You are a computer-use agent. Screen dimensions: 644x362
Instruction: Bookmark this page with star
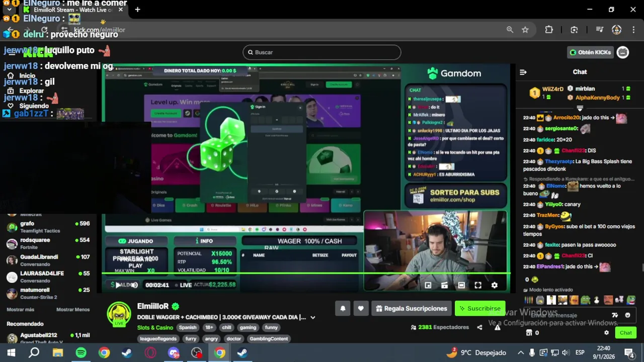point(525,30)
